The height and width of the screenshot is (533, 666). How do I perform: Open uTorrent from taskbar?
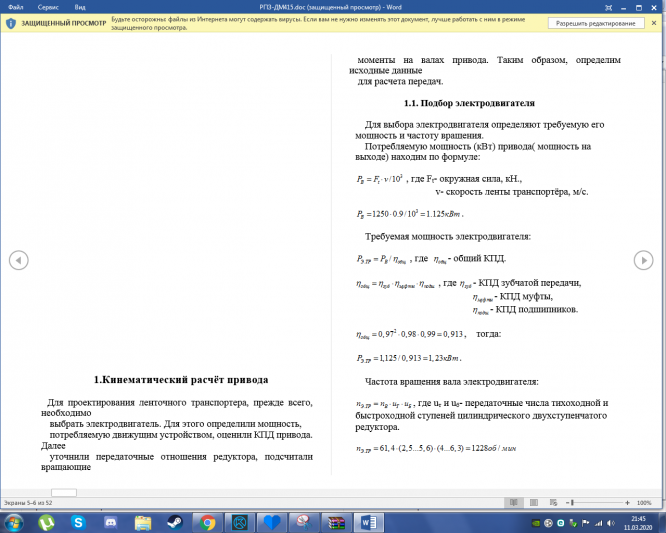[46, 522]
